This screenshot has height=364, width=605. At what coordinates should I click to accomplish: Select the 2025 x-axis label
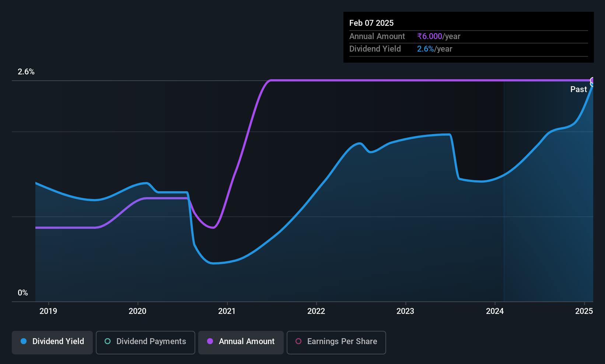[584, 311]
